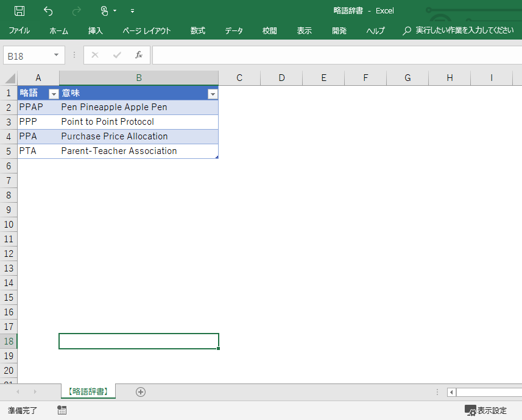Image resolution: width=522 pixels, height=420 pixels.
Task: Click the table resize handle corner
Action: (217, 157)
